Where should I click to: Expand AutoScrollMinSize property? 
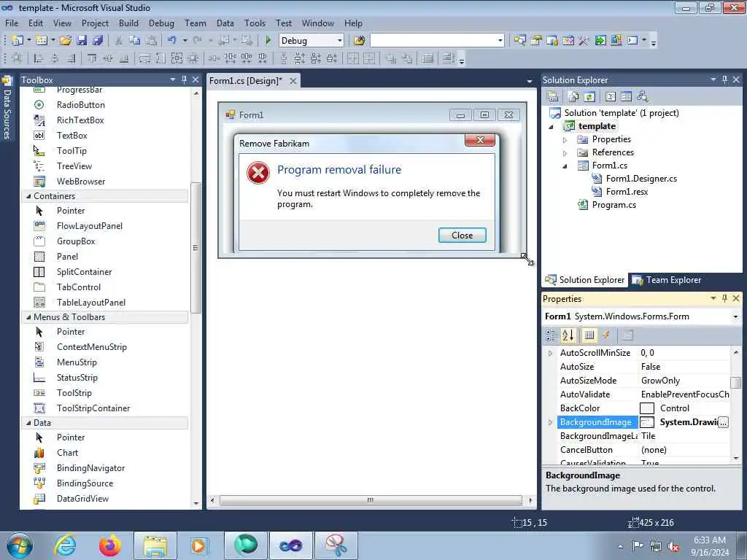tap(550, 354)
